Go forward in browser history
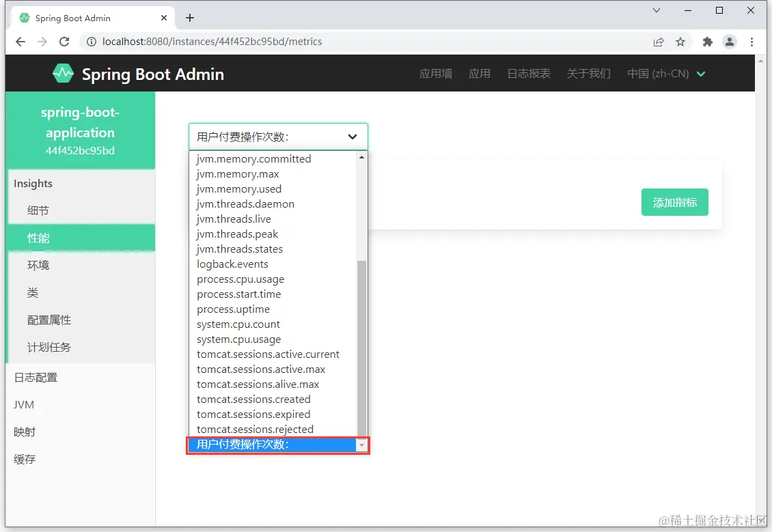This screenshot has height=532, width=772. point(42,42)
